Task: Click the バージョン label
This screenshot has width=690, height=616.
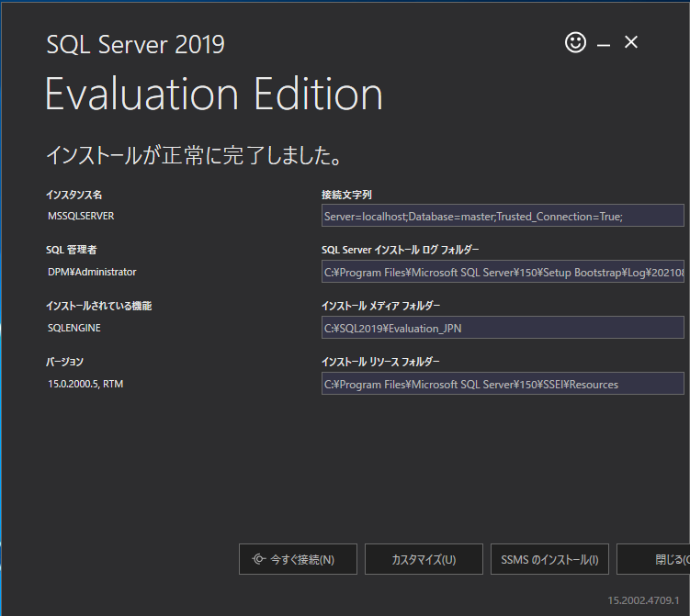Action: tap(64, 362)
